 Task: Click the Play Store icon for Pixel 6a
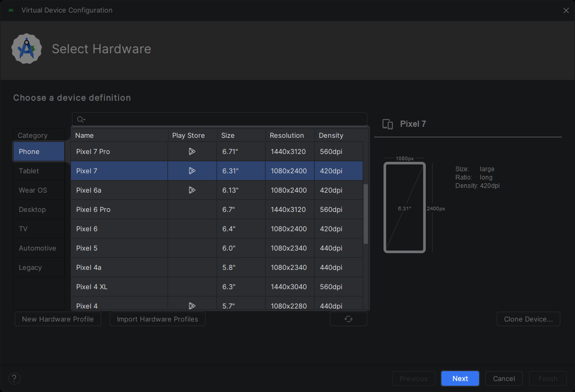(x=192, y=190)
